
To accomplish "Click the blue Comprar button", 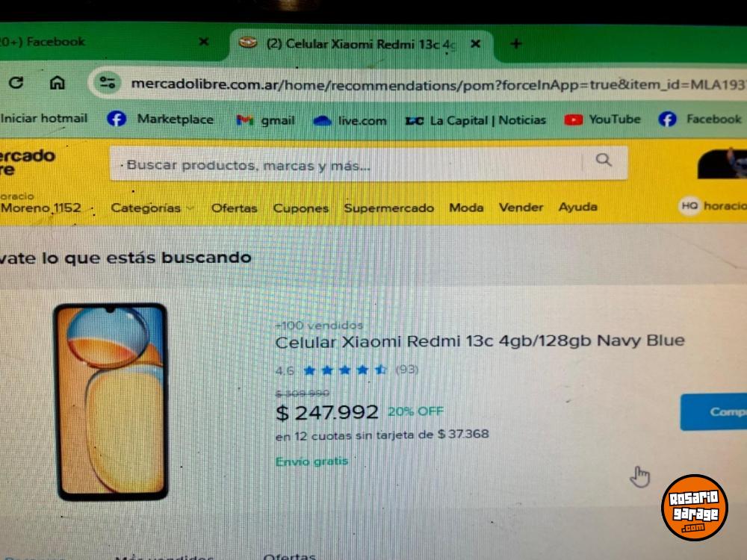I will tap(713, 412).
